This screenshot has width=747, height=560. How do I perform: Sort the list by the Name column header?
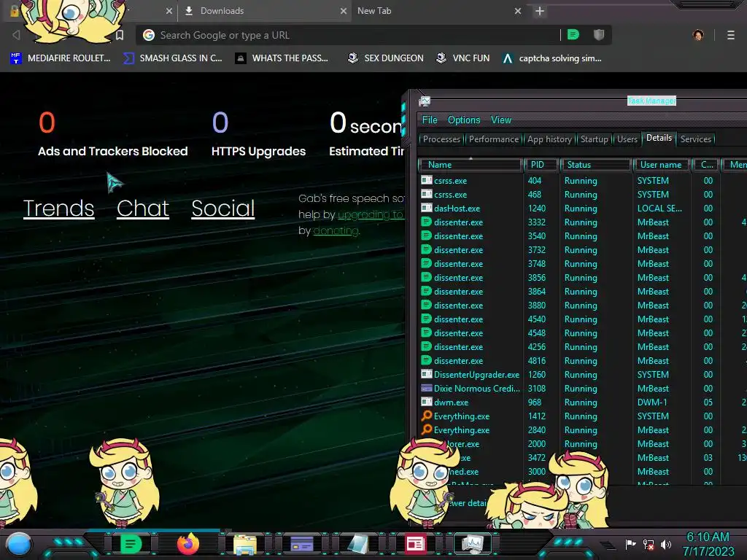pyautogui.click(x=471, y=165)
